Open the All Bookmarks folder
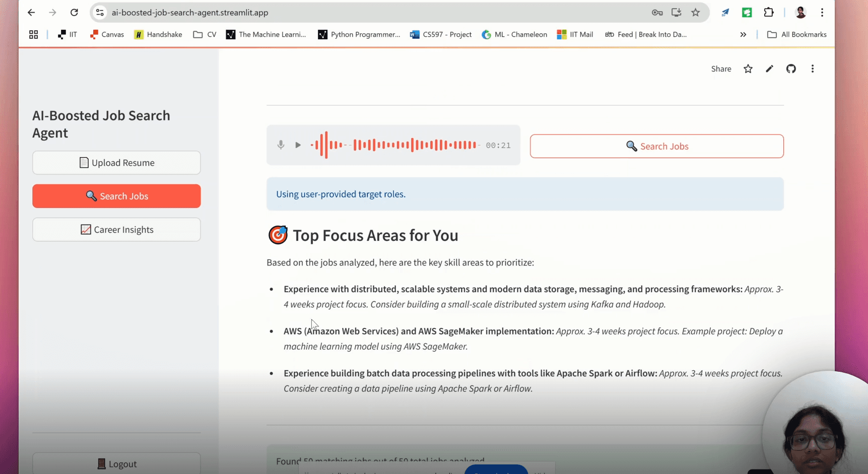This screenshot has width=868, height=474. click(796, 34)
